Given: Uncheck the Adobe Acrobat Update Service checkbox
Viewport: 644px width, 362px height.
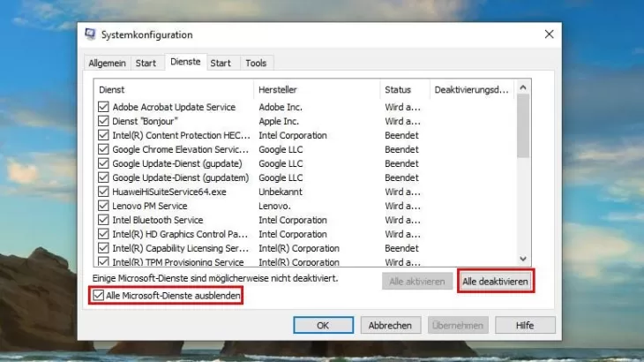Looking at the screenshot, I should 104,108.
